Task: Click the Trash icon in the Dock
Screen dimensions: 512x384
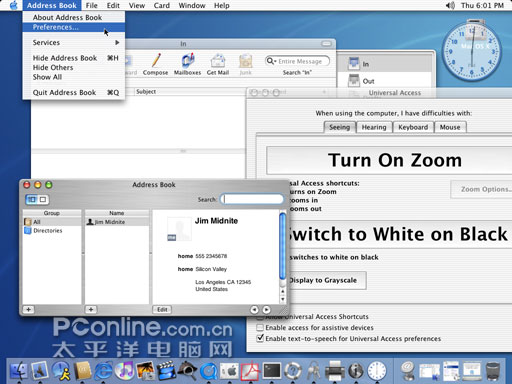Action: click(493, 371)
